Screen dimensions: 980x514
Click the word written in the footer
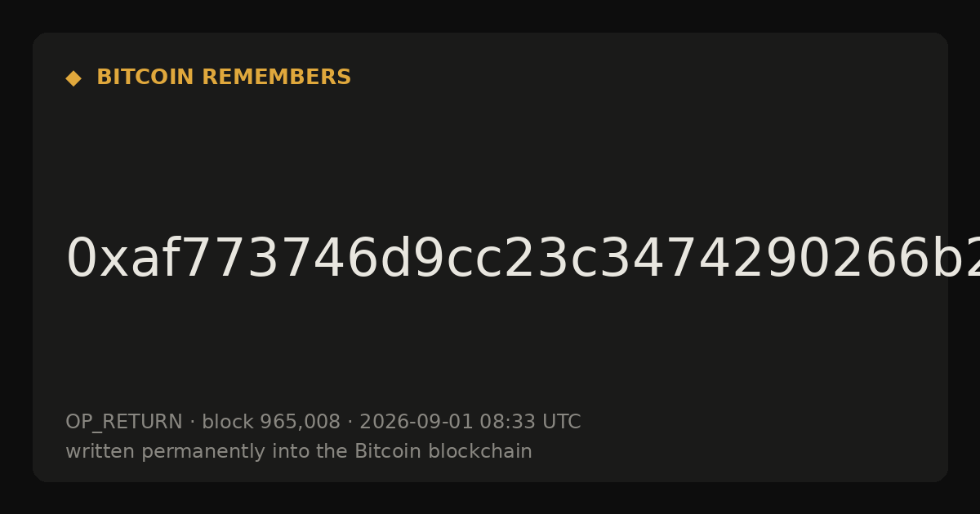tap(100, 452)
